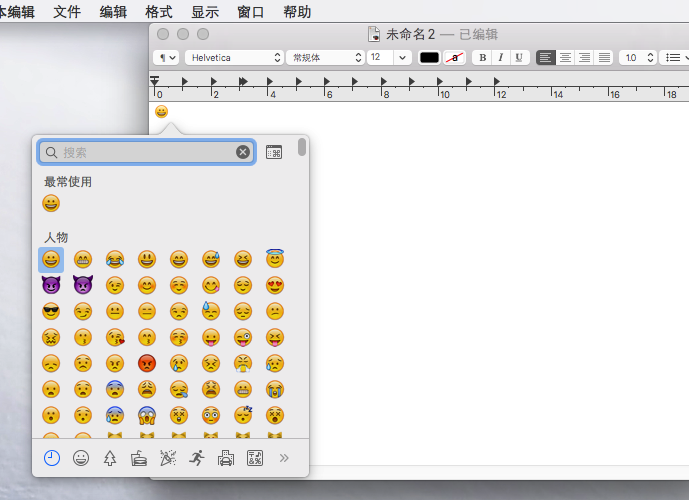Toggle bold text formatting

[x=483, y=58]
